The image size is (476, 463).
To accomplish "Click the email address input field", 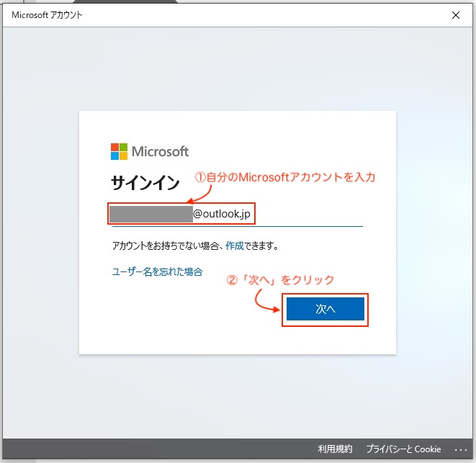I will (x=238, y=215).
